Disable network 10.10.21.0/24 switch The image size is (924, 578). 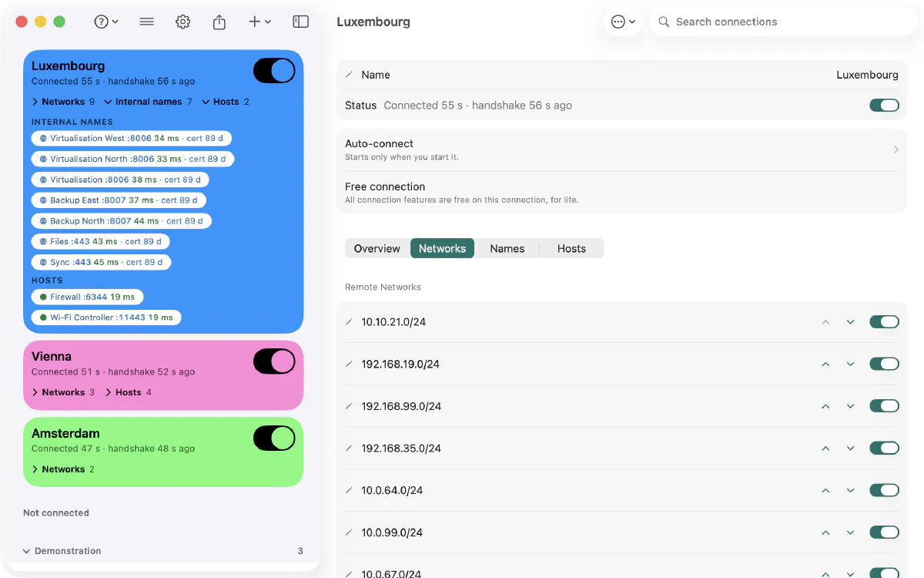click(884, 322)
